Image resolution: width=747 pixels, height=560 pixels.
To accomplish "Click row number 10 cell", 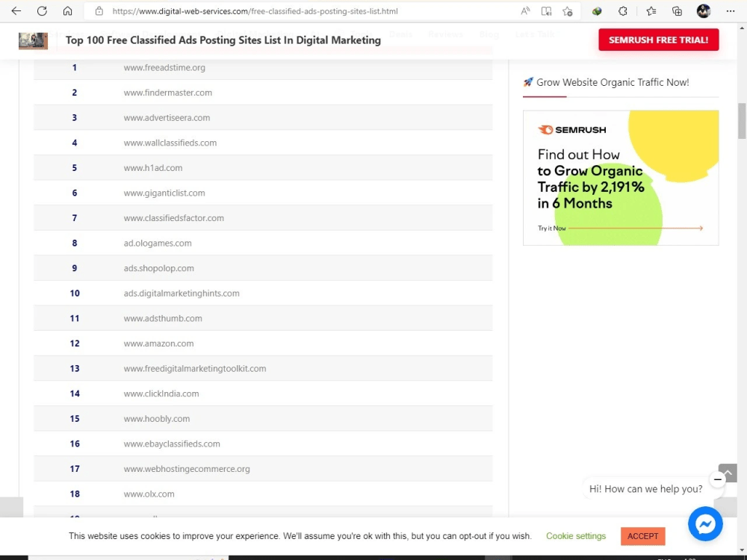I will click(75, 293).
